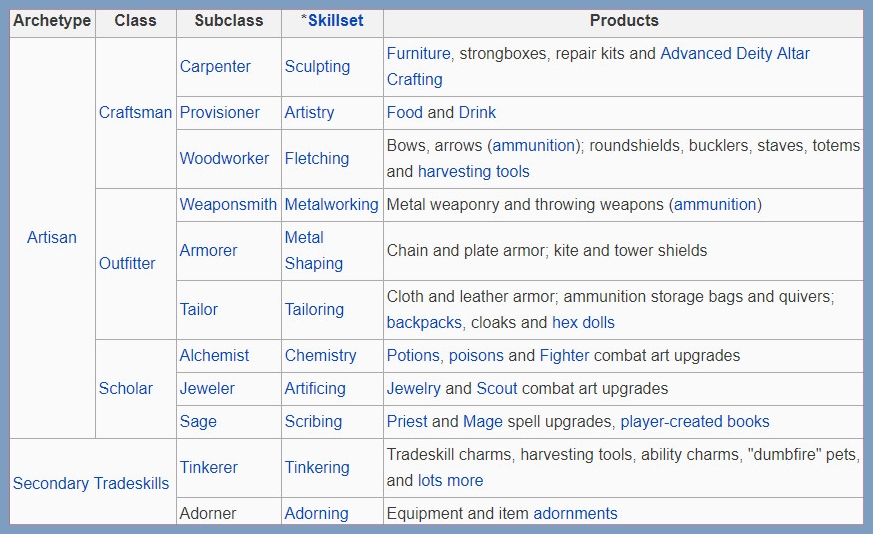The image size is (873, 534).
Task: Open the player-created books link
Action: tap(695, 422)
